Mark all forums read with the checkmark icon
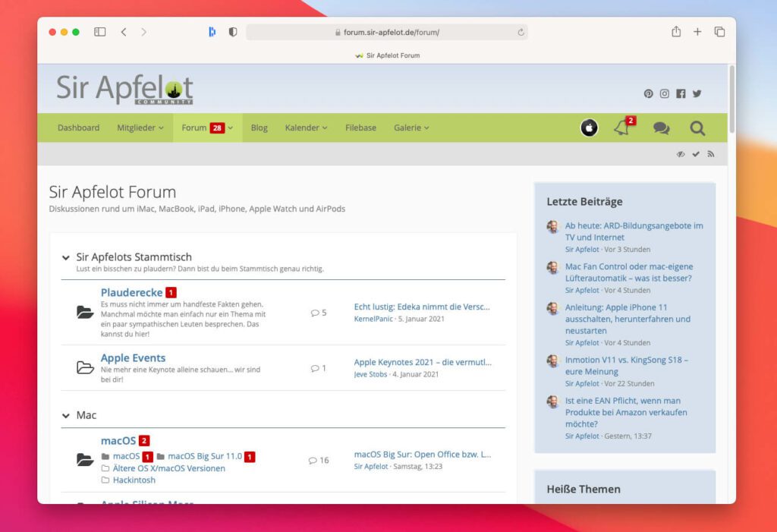This screenshot has height=532, width=777. 696,154
